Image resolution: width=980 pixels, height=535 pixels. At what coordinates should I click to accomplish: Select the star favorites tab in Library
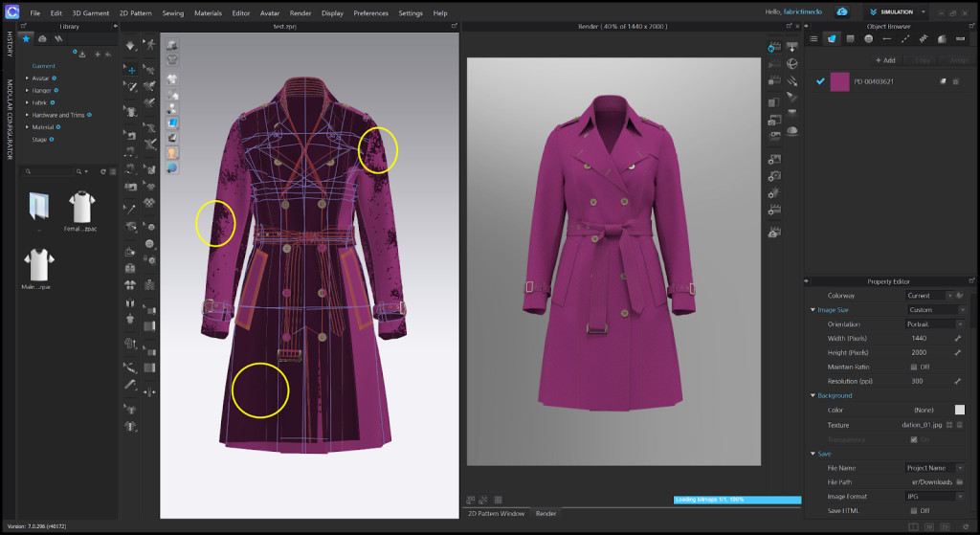[26, 39]
